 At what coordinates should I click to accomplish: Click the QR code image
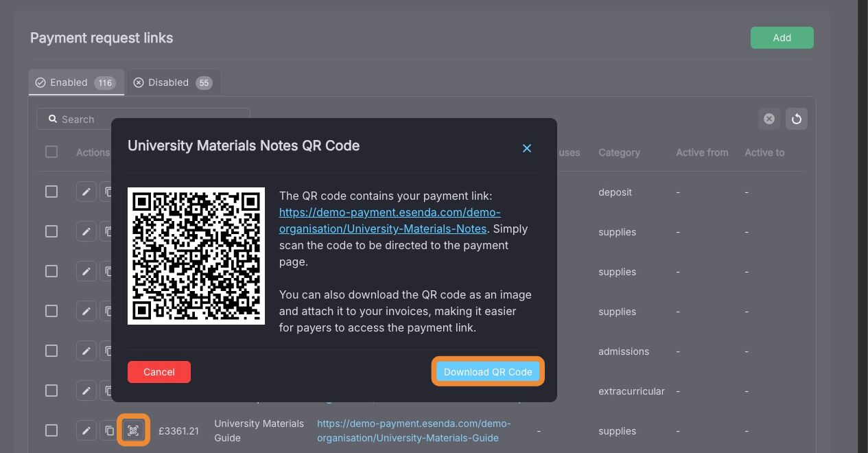[x=196, y=256]
